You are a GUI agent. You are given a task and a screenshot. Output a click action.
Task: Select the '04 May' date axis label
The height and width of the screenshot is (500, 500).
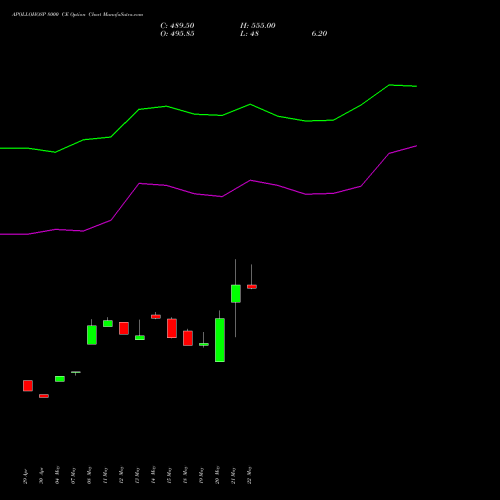58,475
